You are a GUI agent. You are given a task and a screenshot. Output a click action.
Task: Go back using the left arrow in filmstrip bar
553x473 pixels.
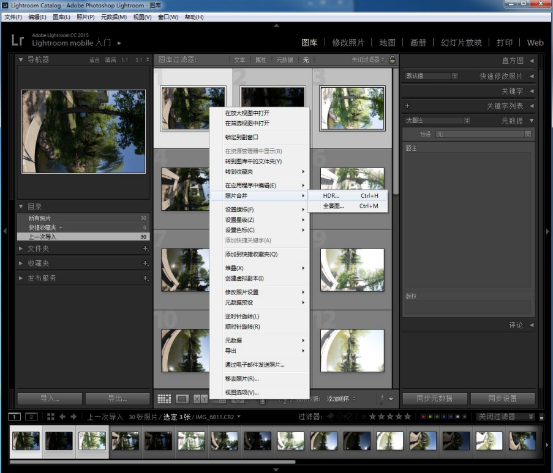[62, 417]
